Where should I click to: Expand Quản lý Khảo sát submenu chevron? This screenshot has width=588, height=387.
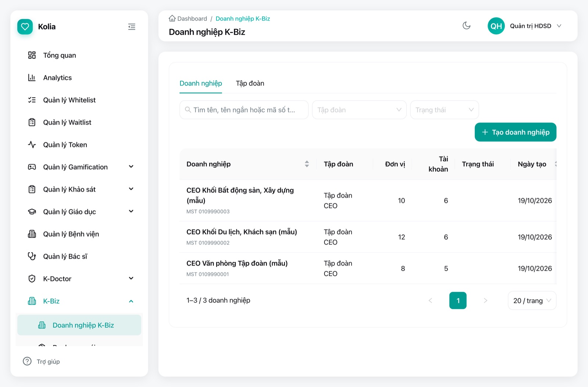point(131,189)
